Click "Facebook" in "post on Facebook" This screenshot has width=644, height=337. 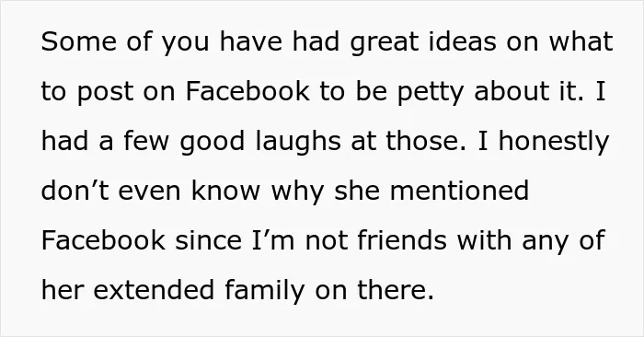247,90
